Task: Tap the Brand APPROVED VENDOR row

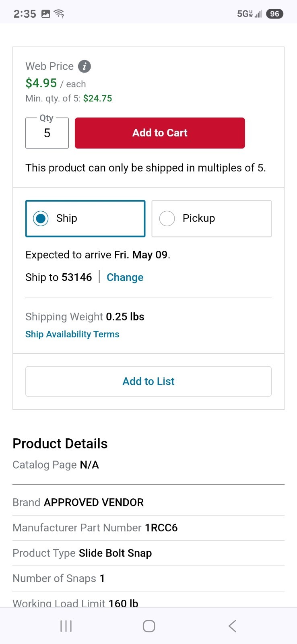Action: (148, 502)
